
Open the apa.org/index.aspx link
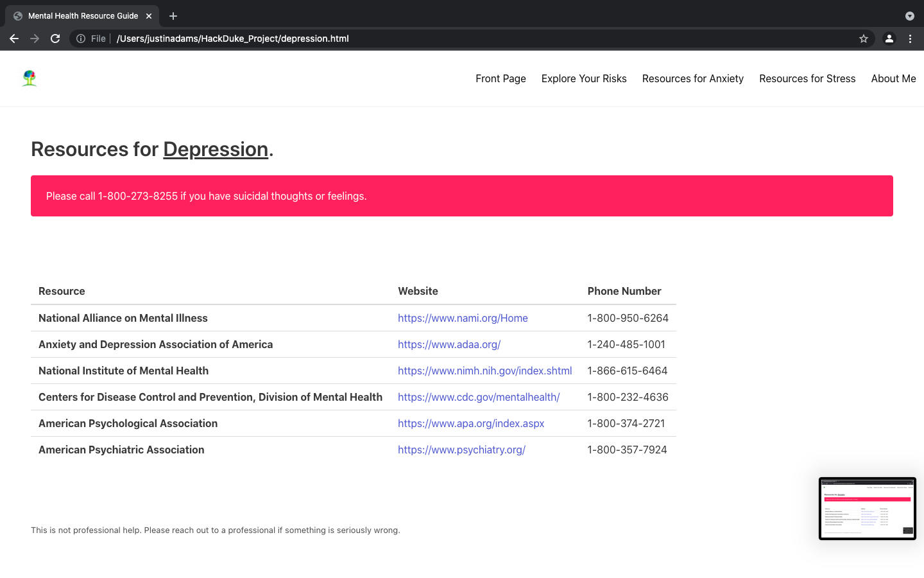[x=471, y=423]
